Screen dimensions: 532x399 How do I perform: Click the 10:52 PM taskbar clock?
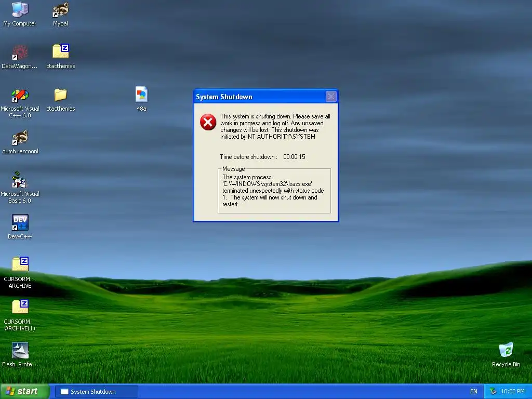513,391
